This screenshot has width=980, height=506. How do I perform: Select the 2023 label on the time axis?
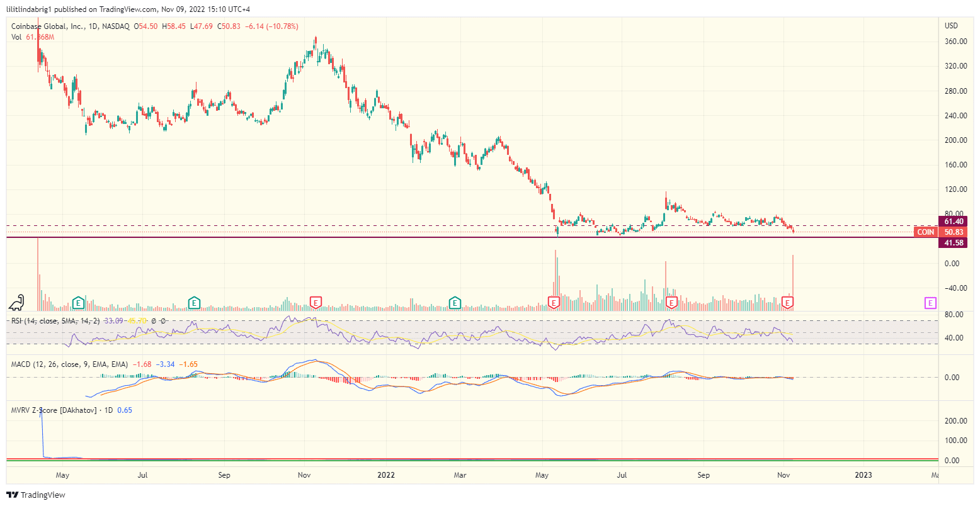coord(863,475)
